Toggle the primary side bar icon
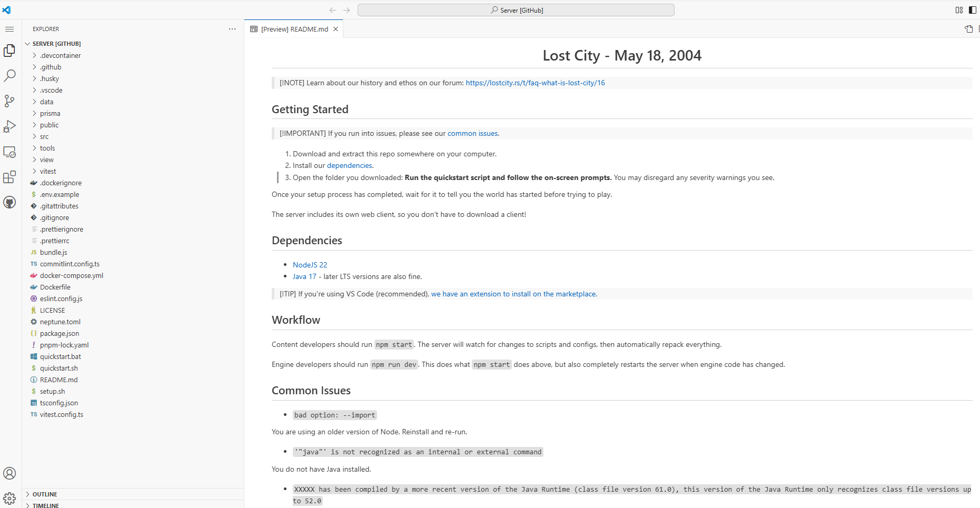980x508 pixels. pos(973,10)
